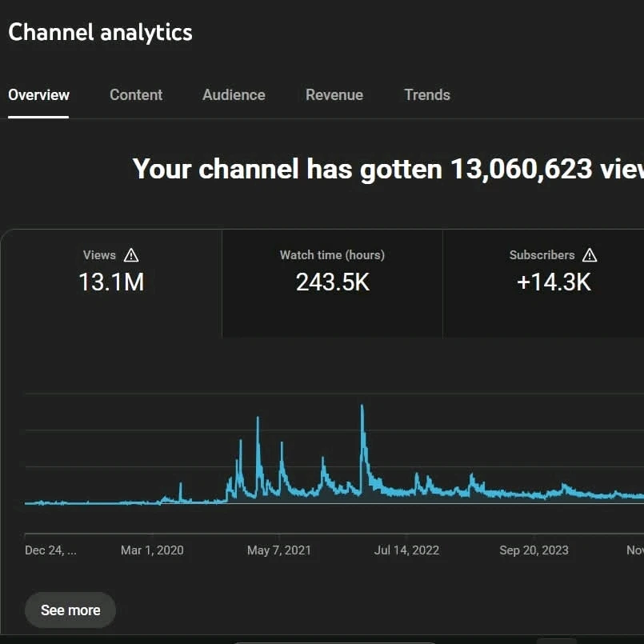This screenshot has width=644, height=644.
Task: Click the small early spike near 2020 on chart
Action: [181, 486]
